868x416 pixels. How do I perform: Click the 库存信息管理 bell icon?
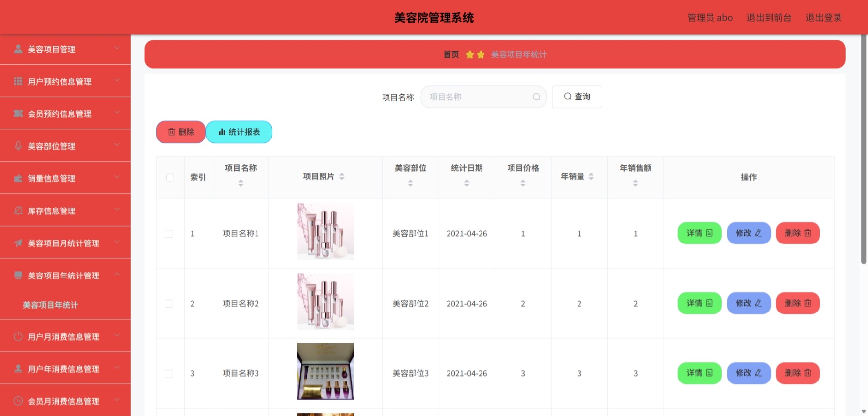(x=18, y=210)
